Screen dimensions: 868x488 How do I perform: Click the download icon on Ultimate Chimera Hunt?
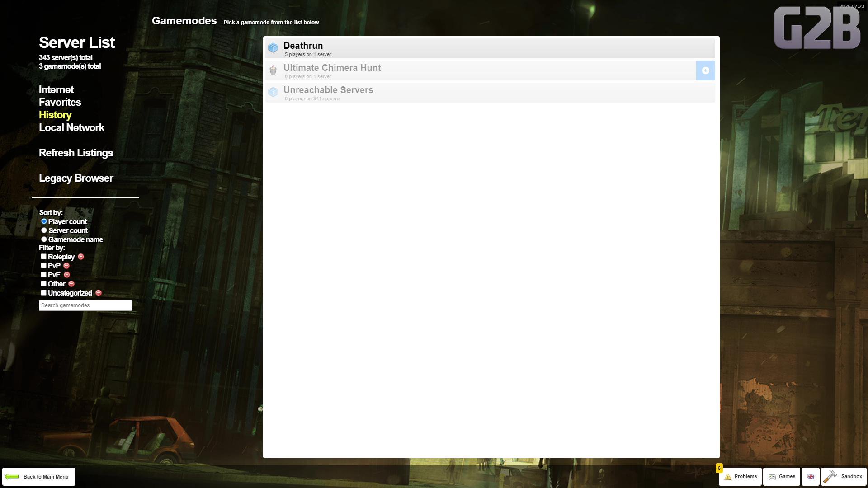tap(705, 70)
